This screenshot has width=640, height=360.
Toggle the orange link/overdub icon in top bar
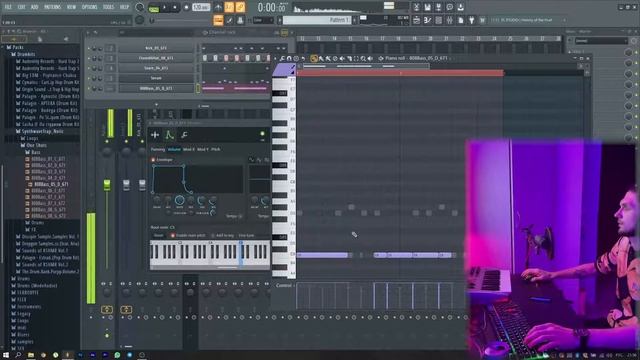240,7
